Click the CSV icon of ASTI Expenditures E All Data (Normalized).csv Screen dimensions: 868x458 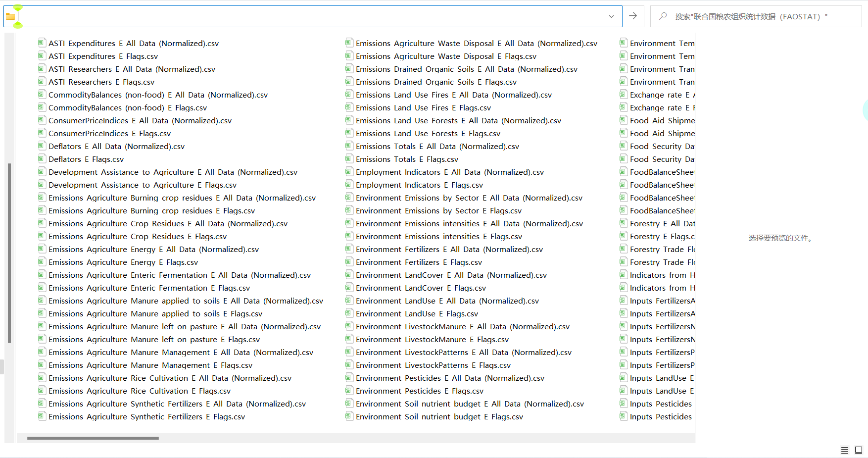(x=42, y=43)
